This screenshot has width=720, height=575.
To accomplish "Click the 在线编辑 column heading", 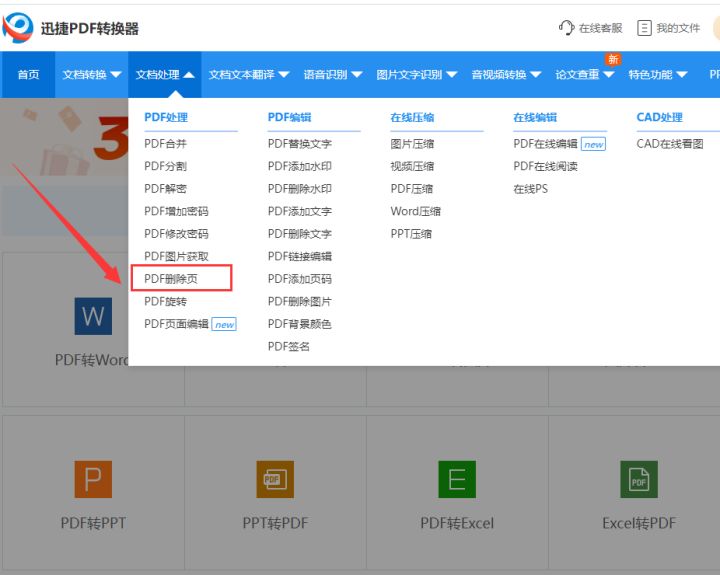I will pyautogui.click(x=535, y=117).
